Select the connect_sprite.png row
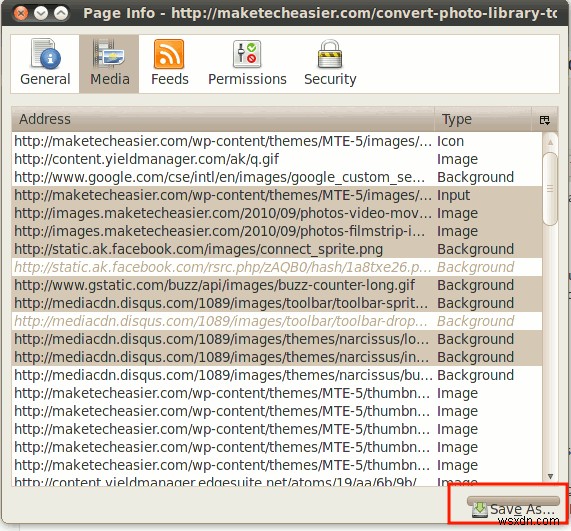The image size is (571, 531). tap(277, 249)
